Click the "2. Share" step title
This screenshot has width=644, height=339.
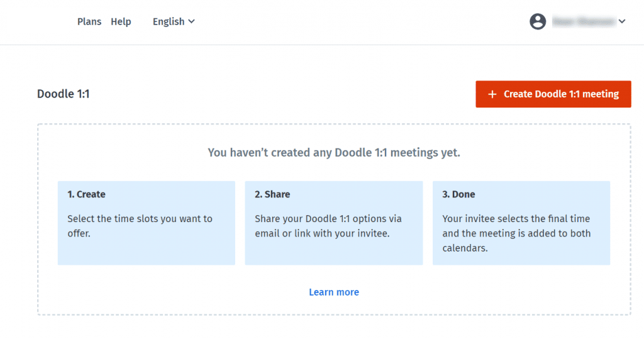click(x=272, y=194)
